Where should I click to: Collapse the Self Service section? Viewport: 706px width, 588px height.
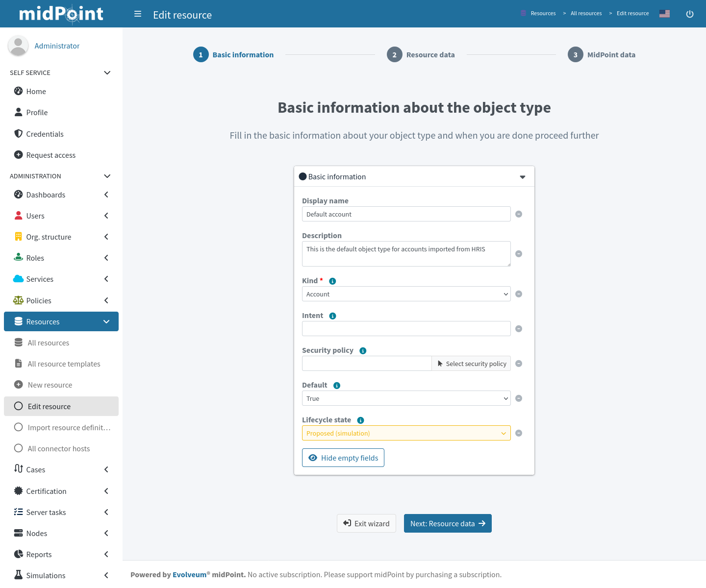tap(107, 73)
